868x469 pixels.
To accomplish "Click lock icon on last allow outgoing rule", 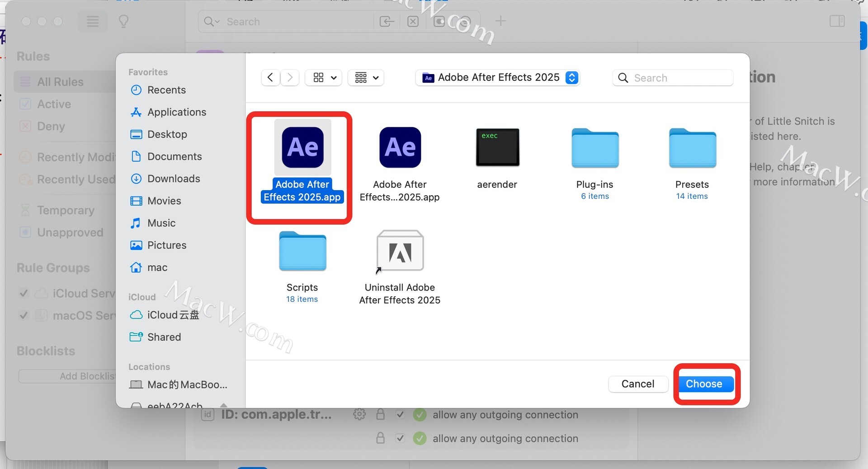I will [x=381, y=438].
